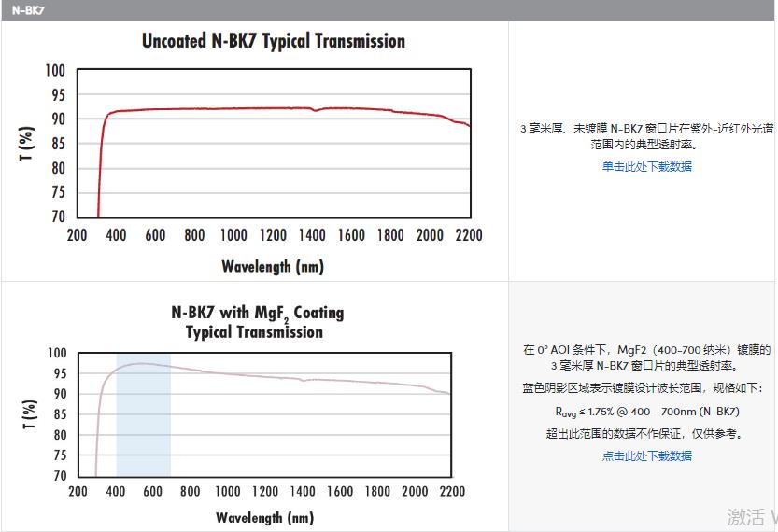778x532 pixels.
Task: Click uncoated N-BK7 download data link
Action: tap(646, 167)
